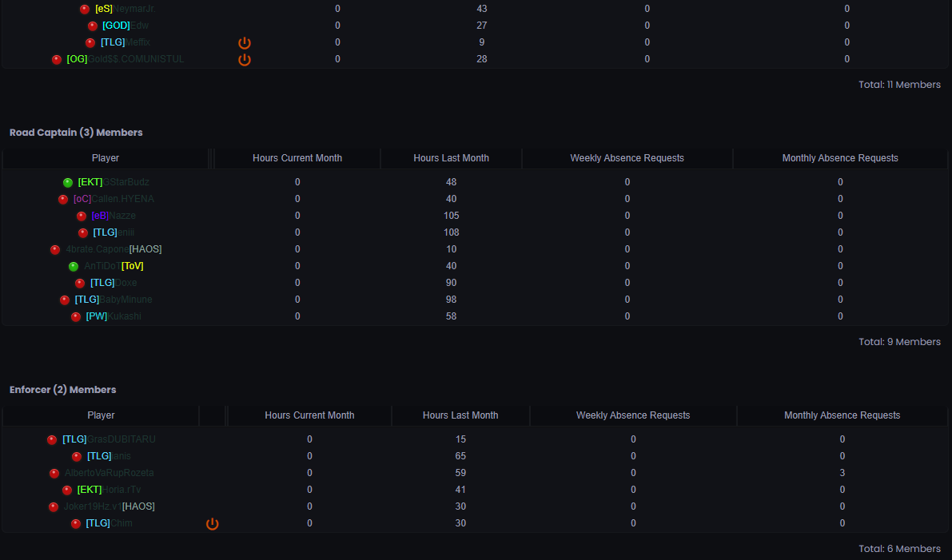Click red status icon next to NeymarJr.
Image resolution: width=952 pixels, height=560 pixels.
[85, 9]
